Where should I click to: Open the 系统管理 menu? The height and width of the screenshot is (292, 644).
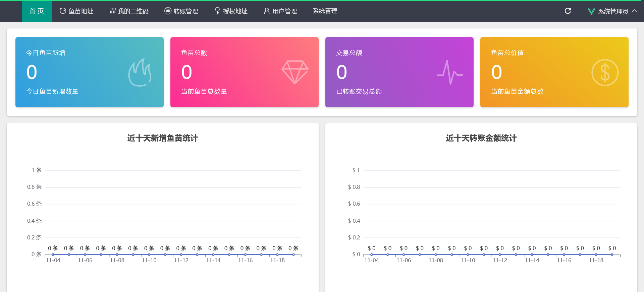click(x=325, y=11)
